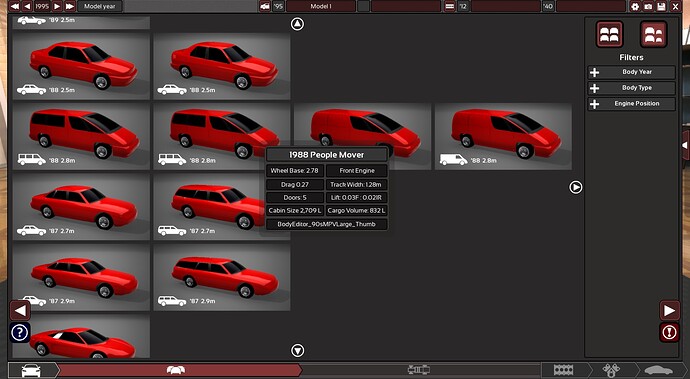The width and height of the screenshot is (690, 379).
Task: Click the Cargo Volume 832 L stat
Action: (357, 211)
